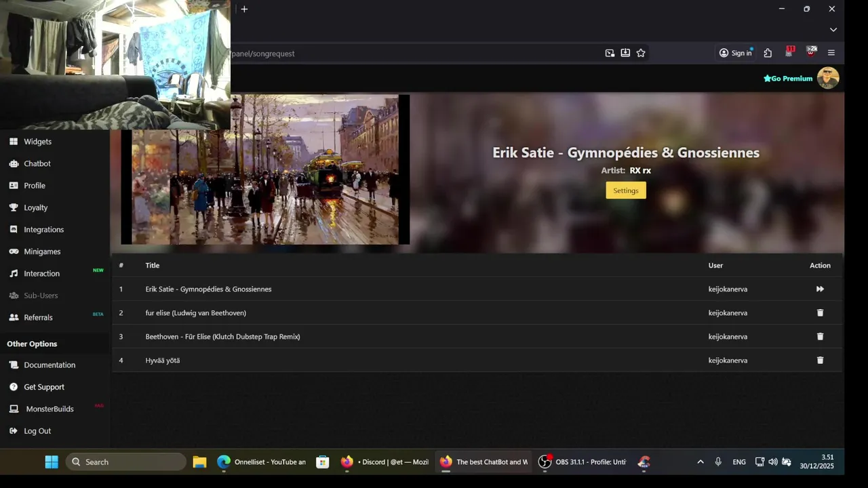
Task: Open the ENG language switcher
Action: 739,462
